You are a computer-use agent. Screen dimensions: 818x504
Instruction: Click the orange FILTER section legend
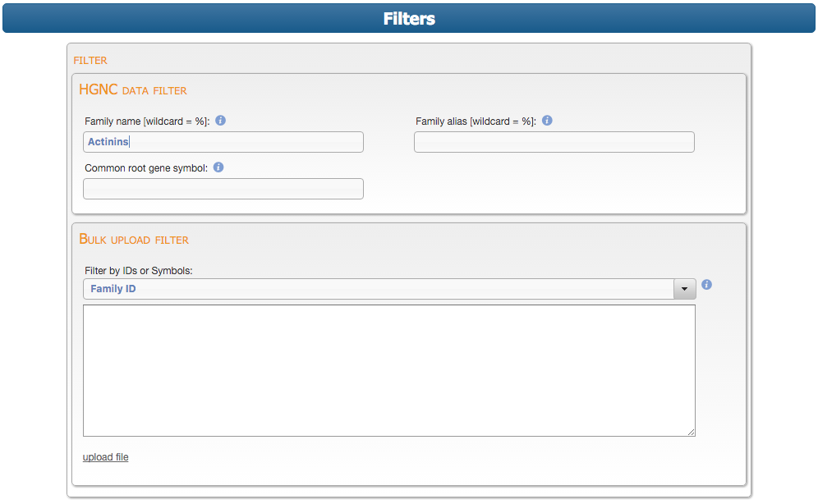click(90, 60)
